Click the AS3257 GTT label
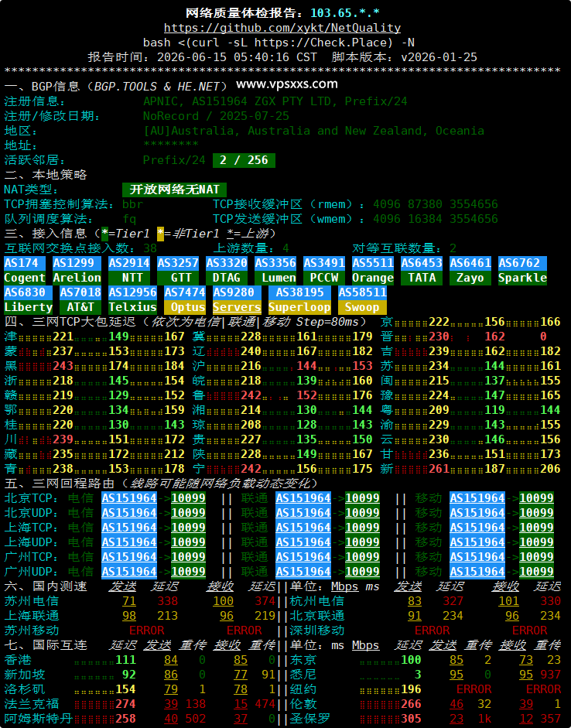Image resolution: width=571 pixels, height=728 pixels. 178,270
